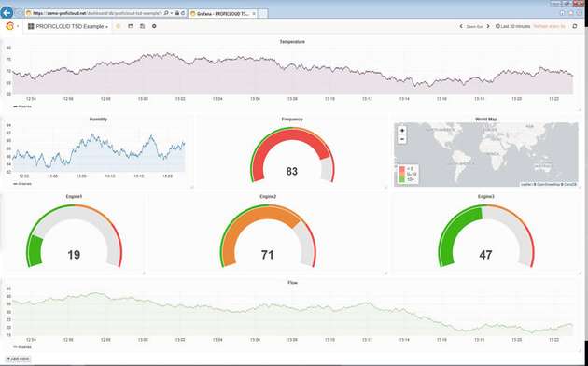Reload page via address bar refresh icon

click(x=183, y=13)
